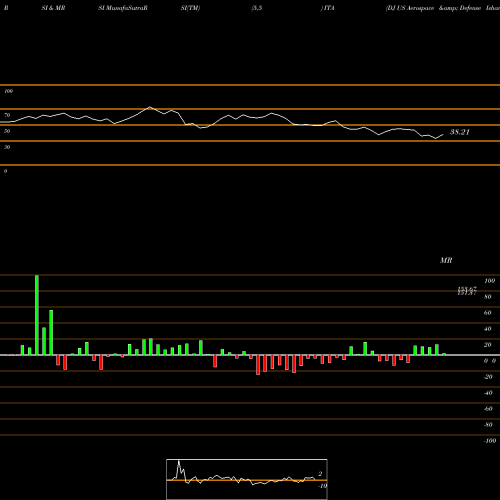Click the -100 label on the MR axis

[x=490, y=441]
